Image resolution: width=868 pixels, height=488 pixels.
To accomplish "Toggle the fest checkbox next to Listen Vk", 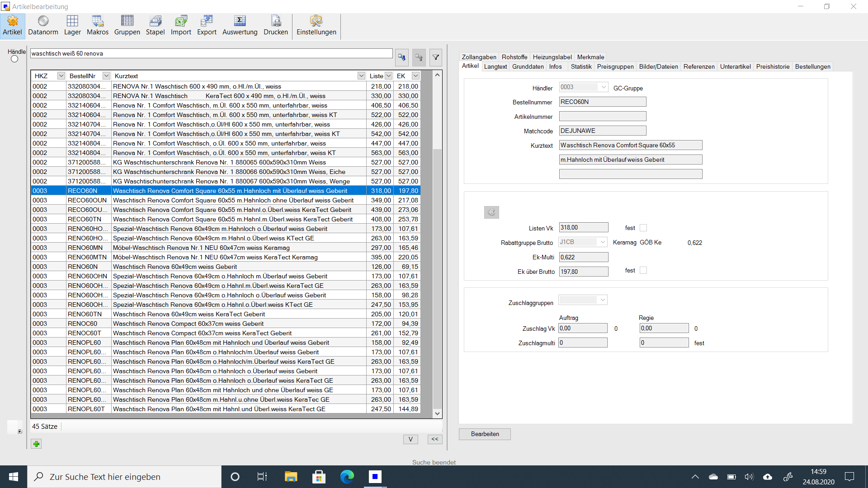I will click(643, 228).
